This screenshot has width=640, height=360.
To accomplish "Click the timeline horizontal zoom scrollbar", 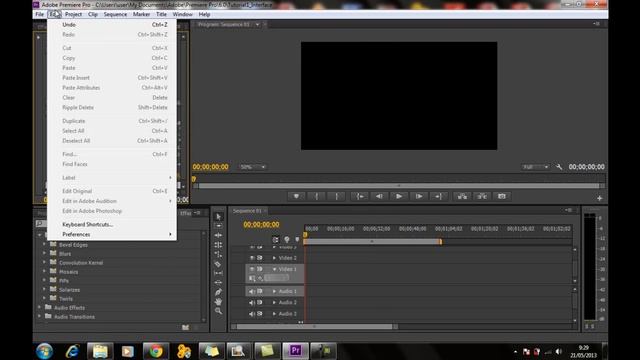I will click(x=315, y=327).
